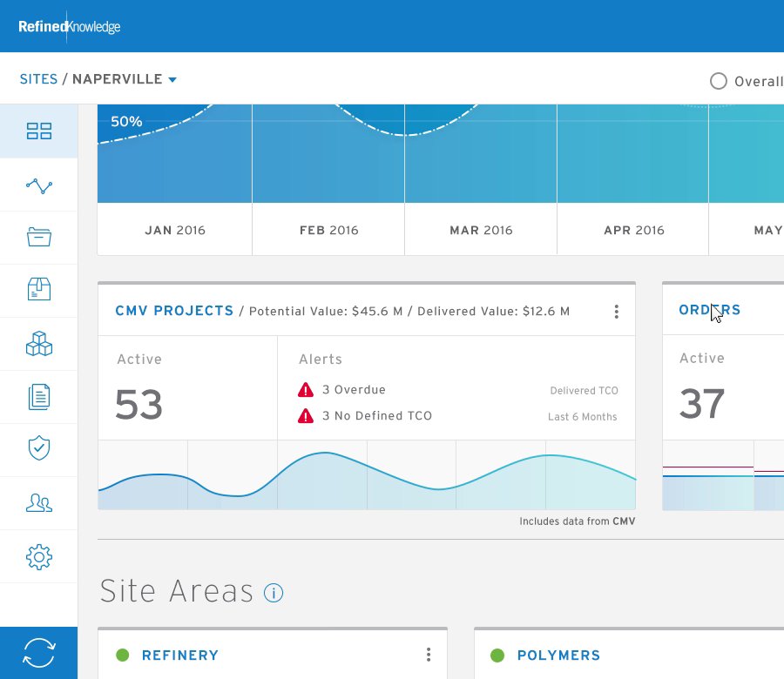The image size is (784, 679).
Task: Click the Orders panel heading
Action: click(x=709, y=310)
